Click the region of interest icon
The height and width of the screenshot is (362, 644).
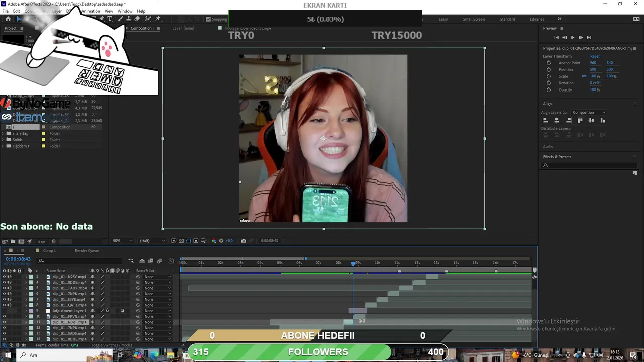coord(196,241)
